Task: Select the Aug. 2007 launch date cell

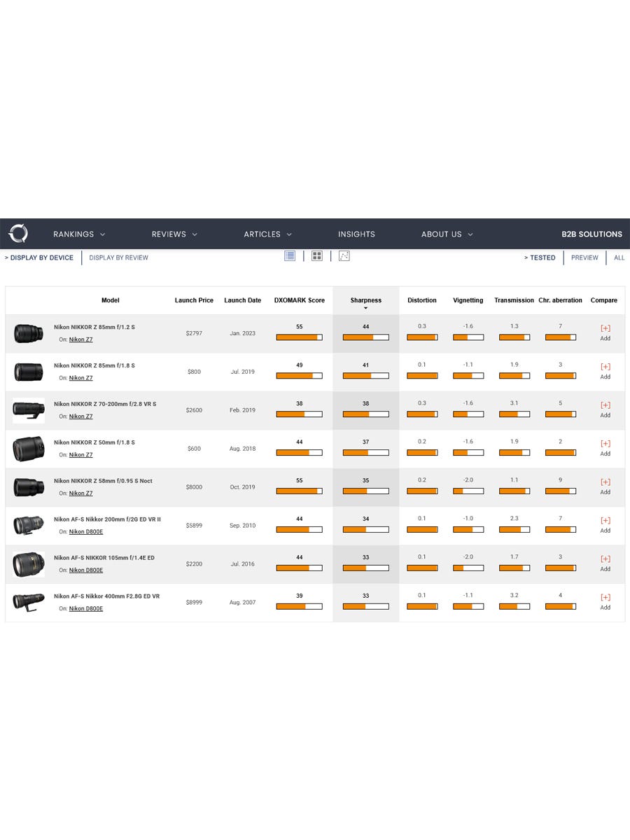Action: (243, 603)
